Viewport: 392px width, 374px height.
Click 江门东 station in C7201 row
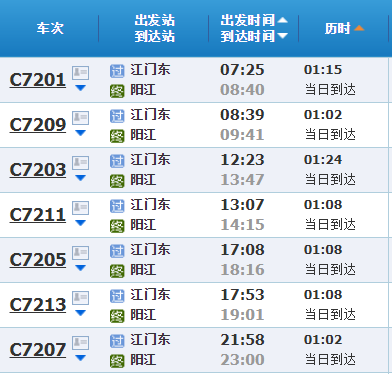150,70
